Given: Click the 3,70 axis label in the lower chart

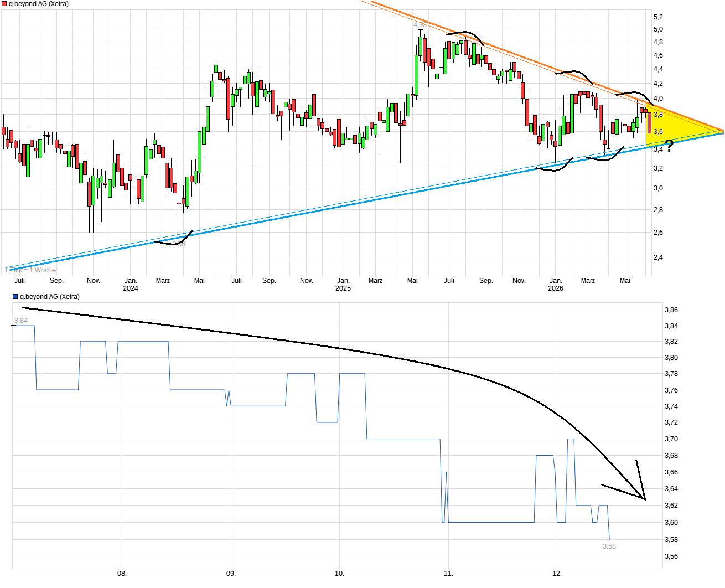Looking at the screenshot, I should (x=671, y=439).
